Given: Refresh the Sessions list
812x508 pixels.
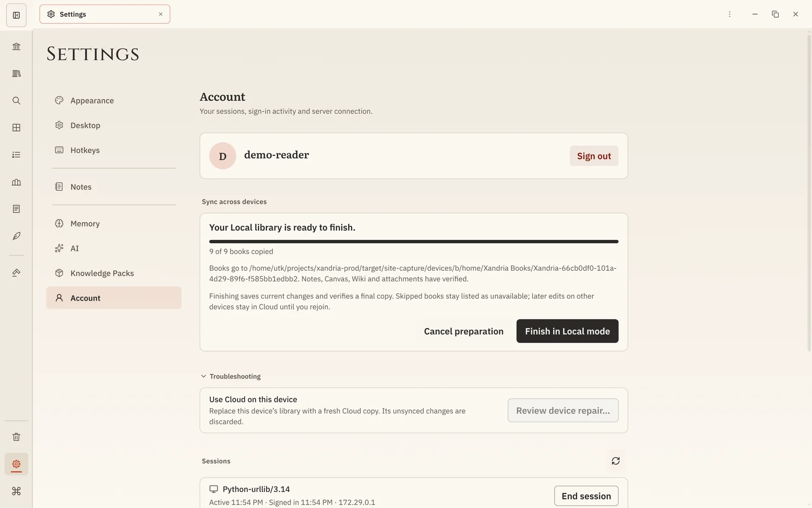Looking at the screenshot, I should (x=616, y=461).
